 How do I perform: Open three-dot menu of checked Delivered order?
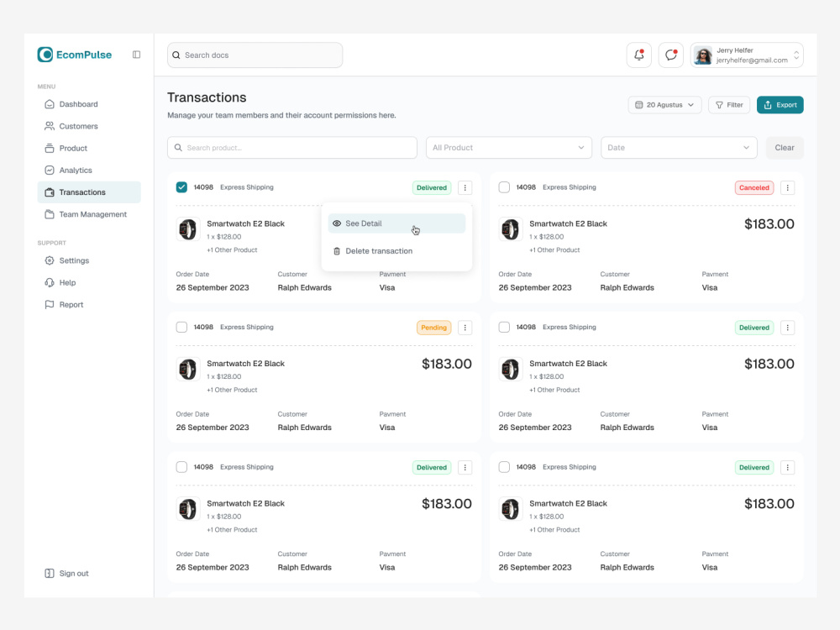(465, 187)
